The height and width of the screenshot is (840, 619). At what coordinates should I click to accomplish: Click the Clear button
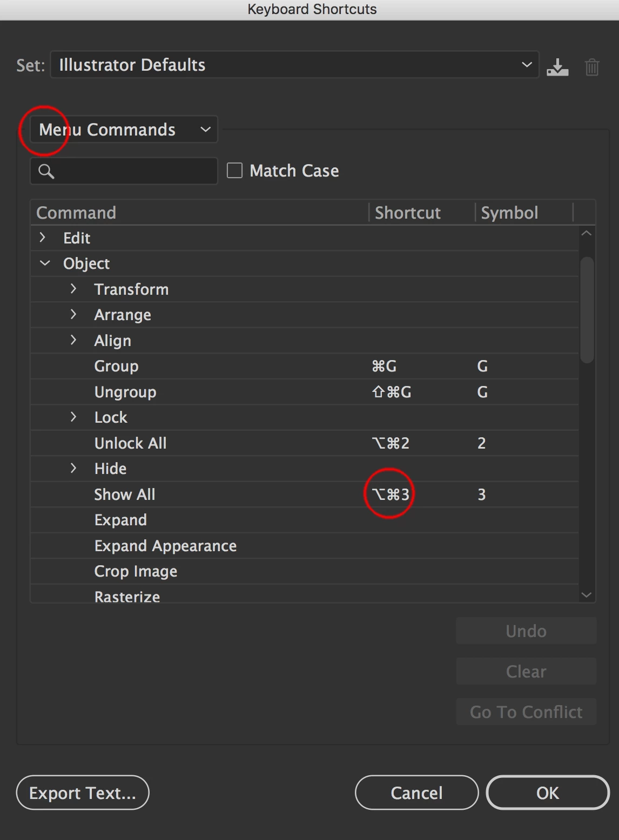(x=526, y=672)
